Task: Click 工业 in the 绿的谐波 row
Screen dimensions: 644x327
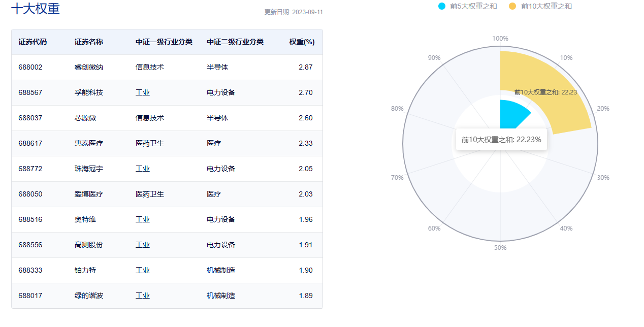Action: tap(142, 296)
